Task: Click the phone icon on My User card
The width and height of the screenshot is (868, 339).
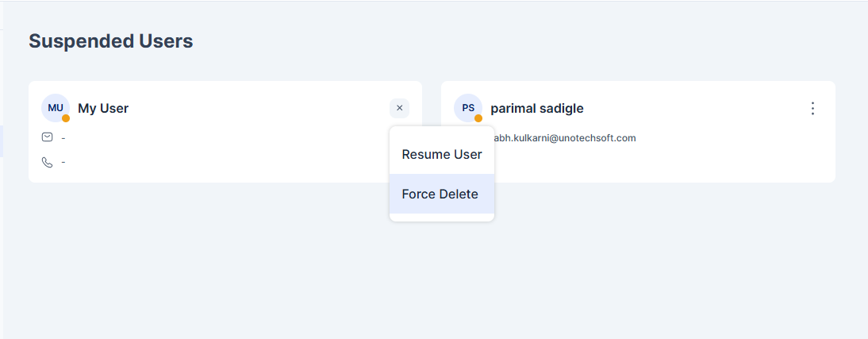Action: 48,162
